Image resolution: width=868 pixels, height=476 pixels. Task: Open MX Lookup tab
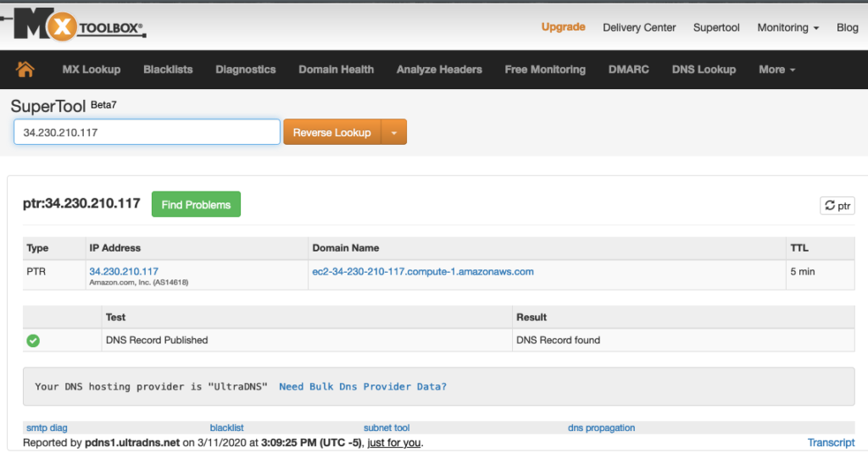[x=92, y=69]
